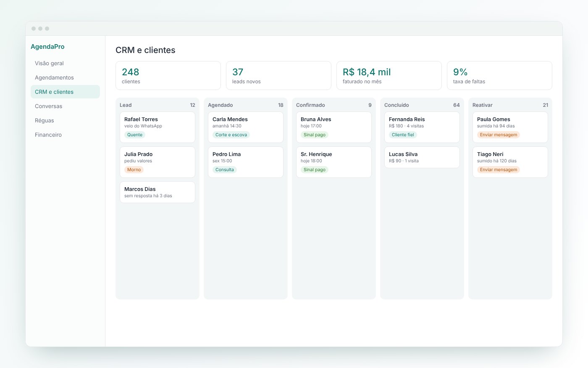Open Fernanda Reis completed card
588x368 pixels.
[422, 127]
